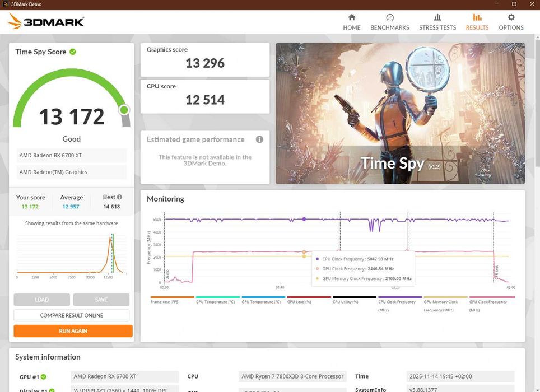Screen dimensions: 540x392
Task: Click the Time value 2025-11-14 19:45
Action: click(x=460, y=376)
